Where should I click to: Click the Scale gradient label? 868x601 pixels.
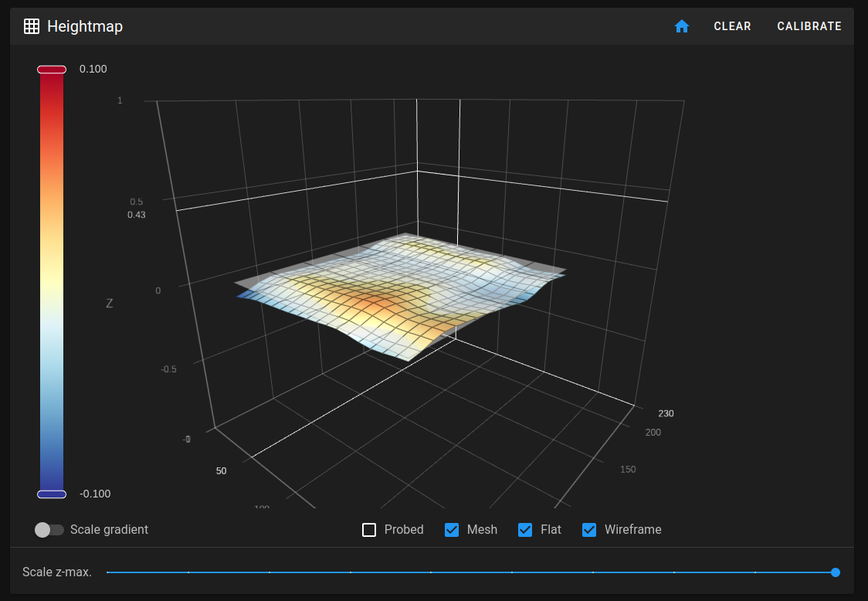[x=109, y=530]
